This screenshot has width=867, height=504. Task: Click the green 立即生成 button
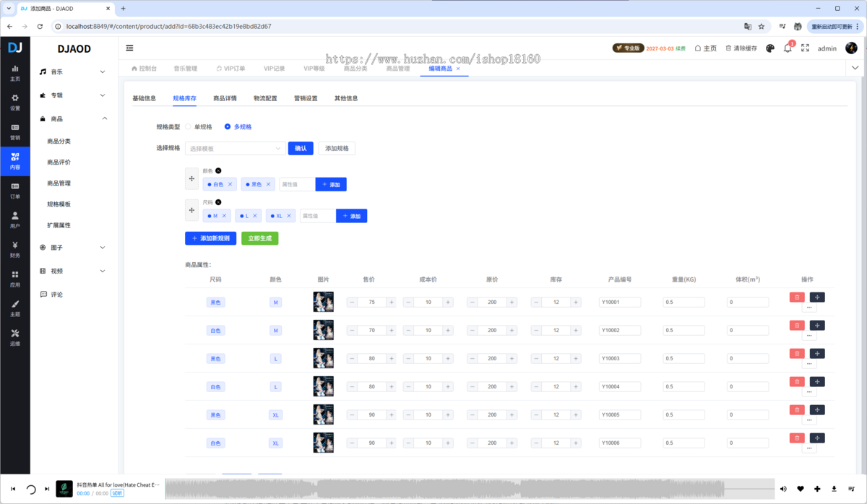coord(260,238)
